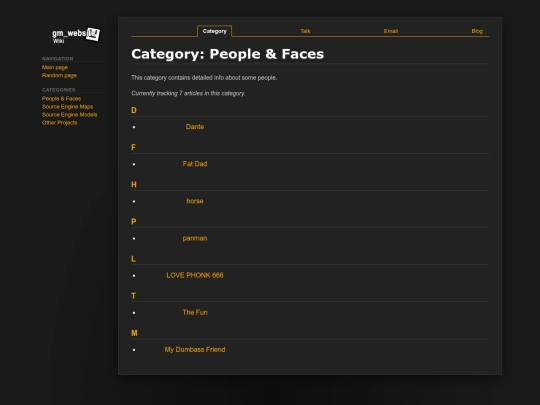Open the horse article

coord(195,201)
